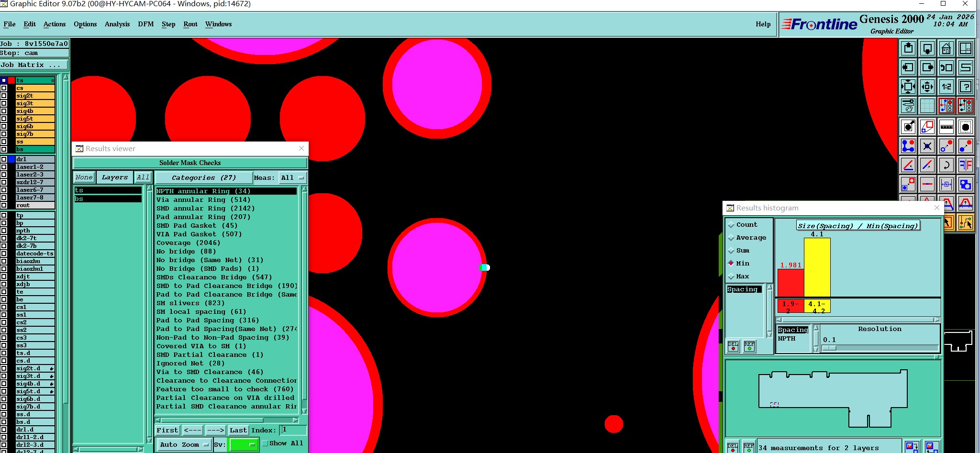This screenshot has width=980, height=453.
Task: Click the ruler measure icon
Action: click(x=947, y=127)
